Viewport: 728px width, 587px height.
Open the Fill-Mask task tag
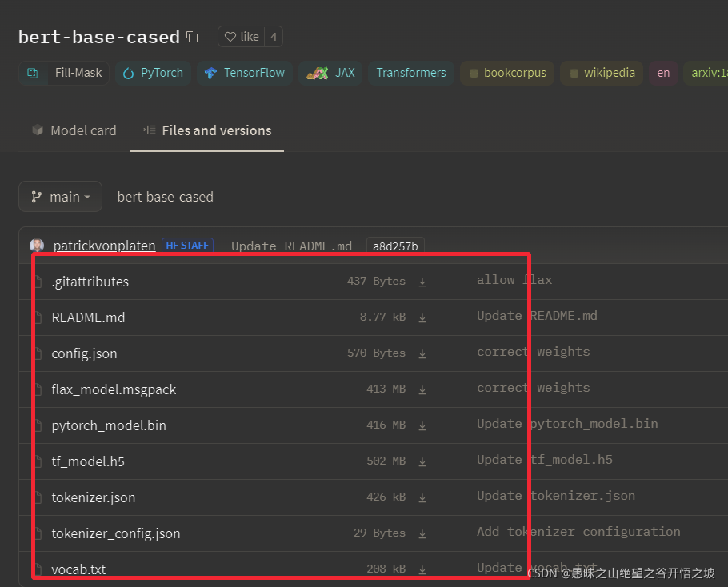tap(64, 73)
